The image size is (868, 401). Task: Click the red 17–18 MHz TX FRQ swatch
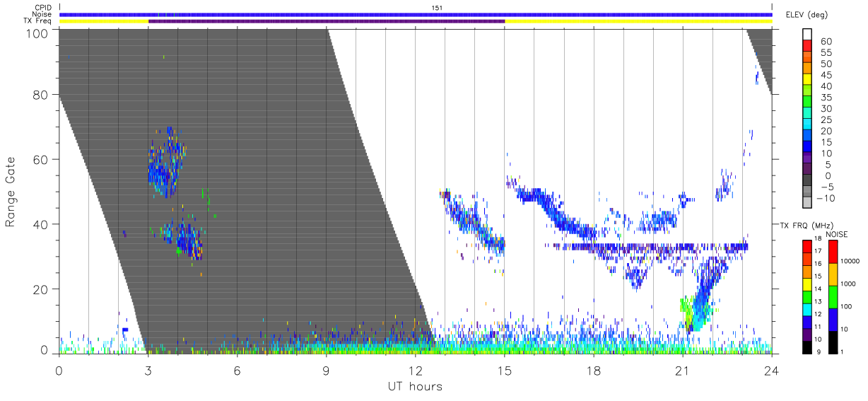(x=807, y=247)
